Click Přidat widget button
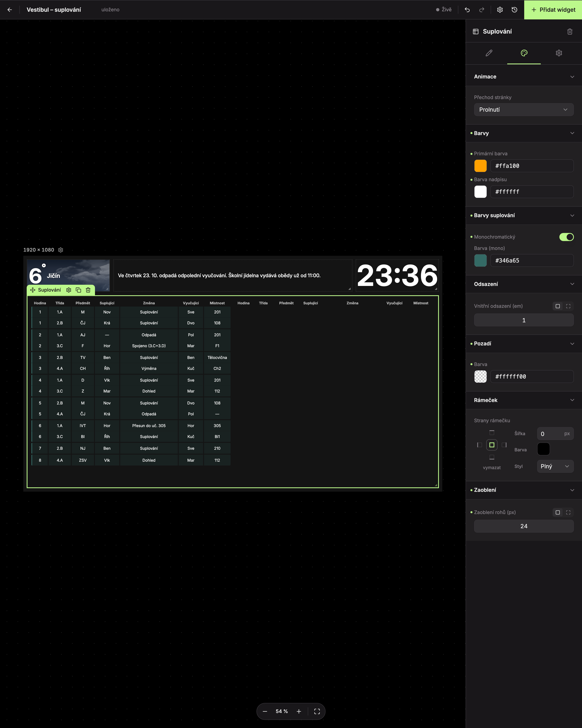The image size is (582, 728). (x=553, y=10)
